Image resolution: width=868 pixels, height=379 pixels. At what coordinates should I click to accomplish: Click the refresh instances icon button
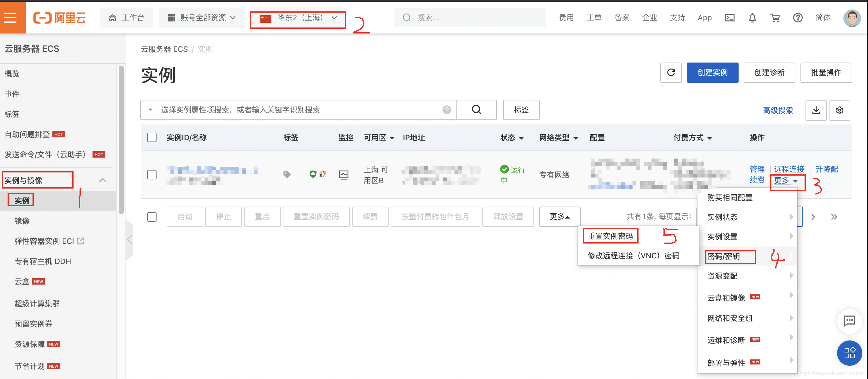point(670,73)
